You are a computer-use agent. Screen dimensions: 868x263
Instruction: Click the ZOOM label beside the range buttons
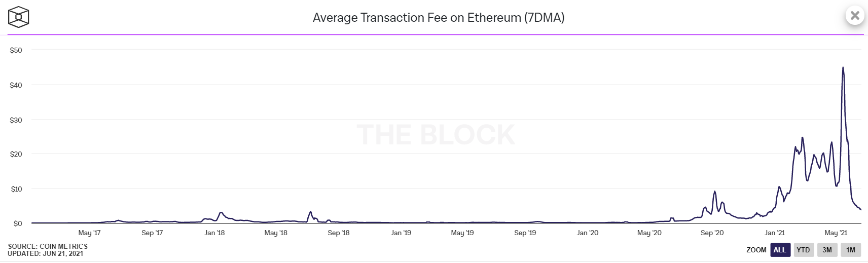tap(756, 250)
